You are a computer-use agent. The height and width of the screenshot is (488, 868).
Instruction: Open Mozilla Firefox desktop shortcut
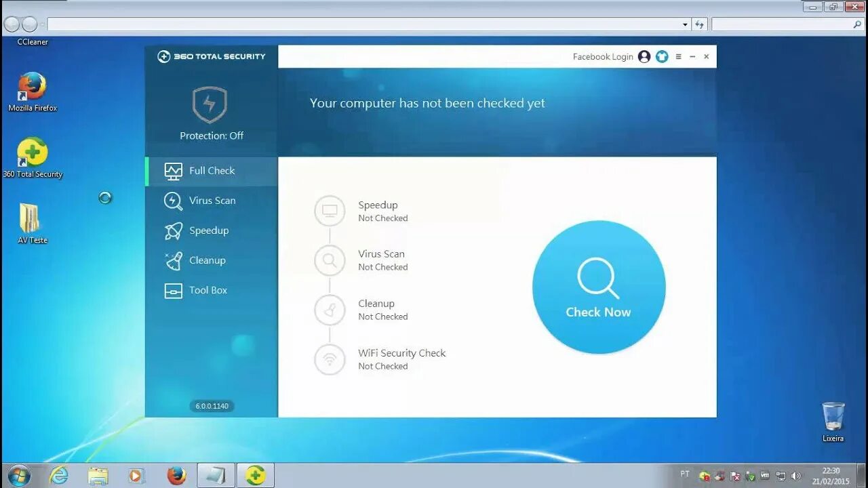point(32,92)
